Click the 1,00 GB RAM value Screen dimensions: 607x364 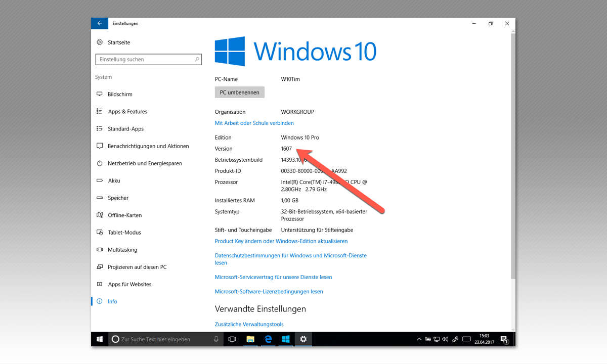[290, 201]
